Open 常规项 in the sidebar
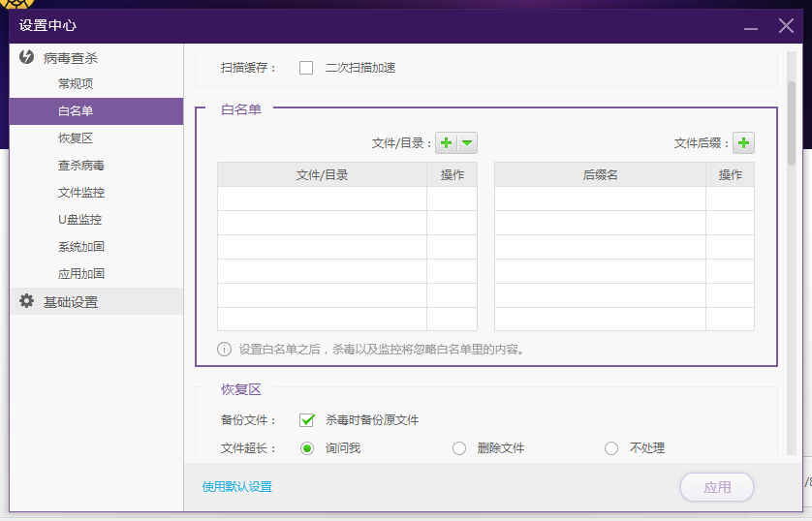812x521 pixels. (76, 84)
